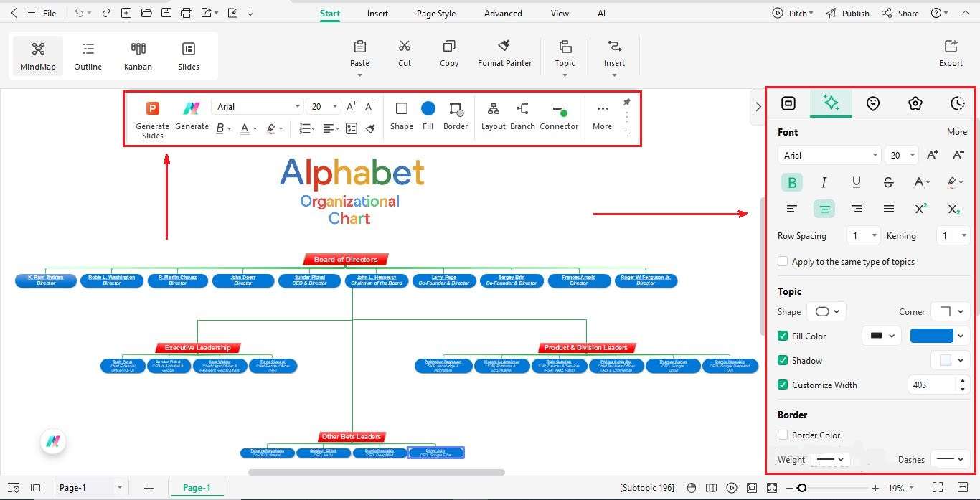
Task: Switch to the Page Style tab
Action: 436,13
